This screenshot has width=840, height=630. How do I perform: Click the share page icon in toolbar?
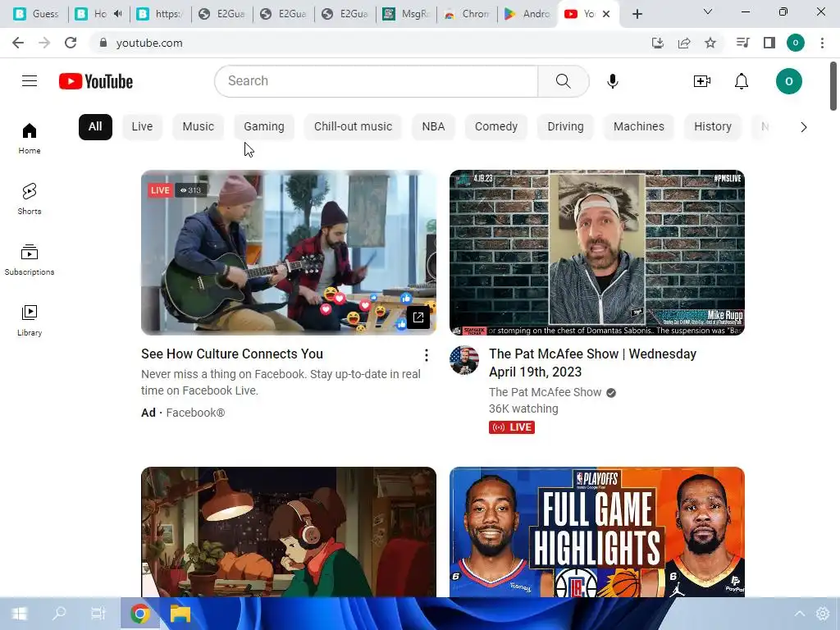point(684,43)
